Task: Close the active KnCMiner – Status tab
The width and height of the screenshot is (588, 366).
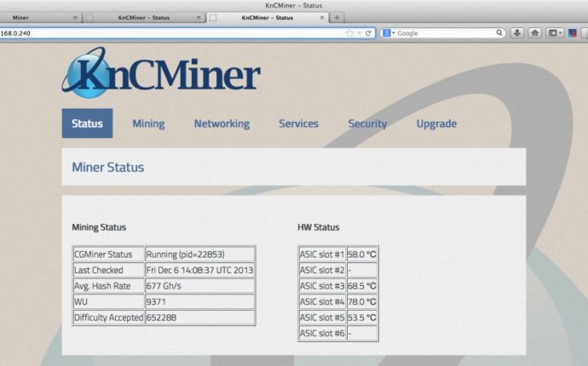Action: click(x=322, y=18)
